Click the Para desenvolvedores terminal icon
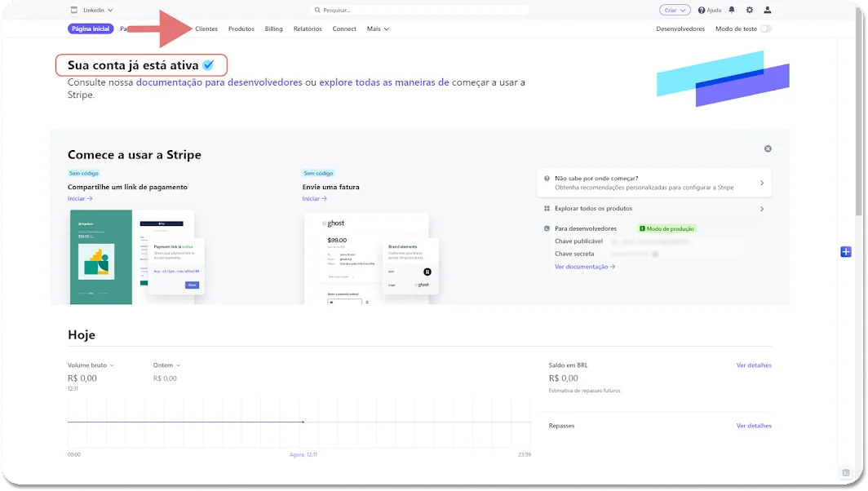868x491 pixels. click(x=547, y=228)
